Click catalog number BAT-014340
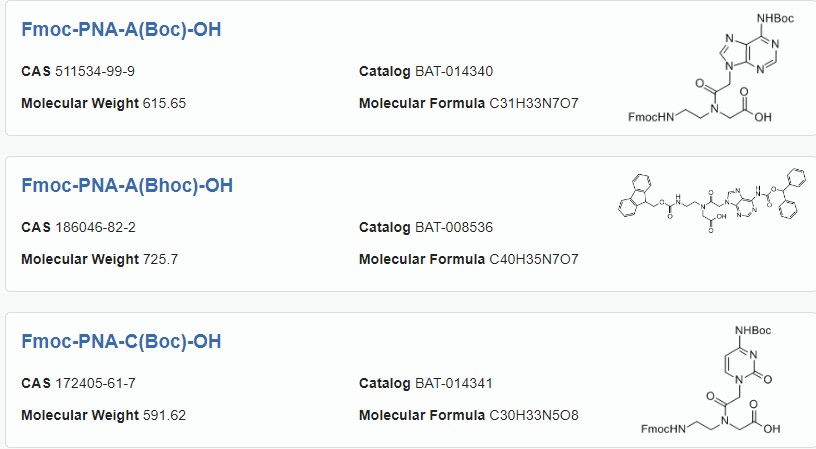The image size is (816, 449). (x=454, y=71)
